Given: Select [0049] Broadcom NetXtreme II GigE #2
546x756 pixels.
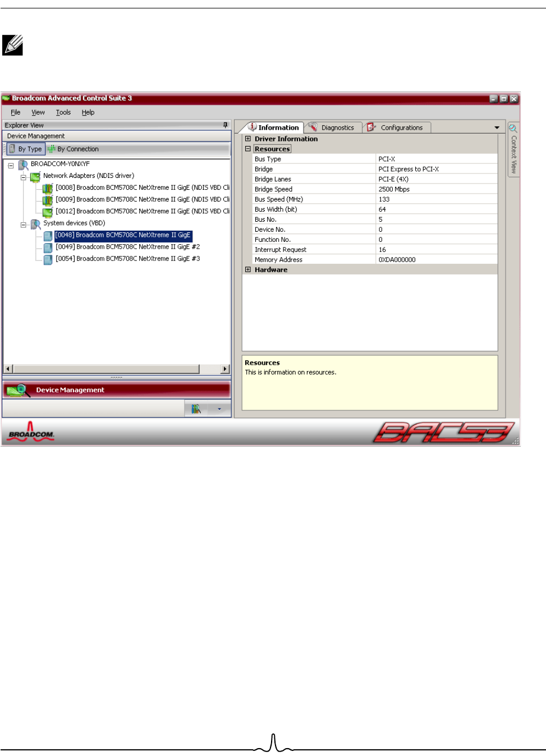Looking at the screenshot, I should [128, 247].
